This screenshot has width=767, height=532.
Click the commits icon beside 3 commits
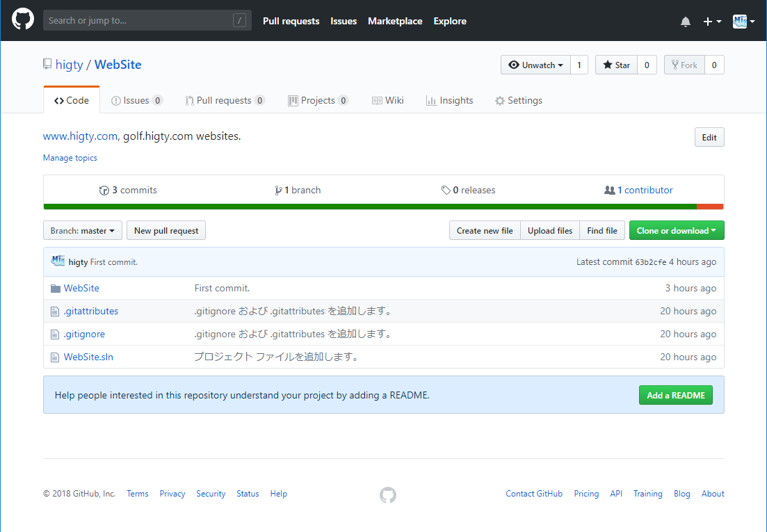(x=103, y=190)
